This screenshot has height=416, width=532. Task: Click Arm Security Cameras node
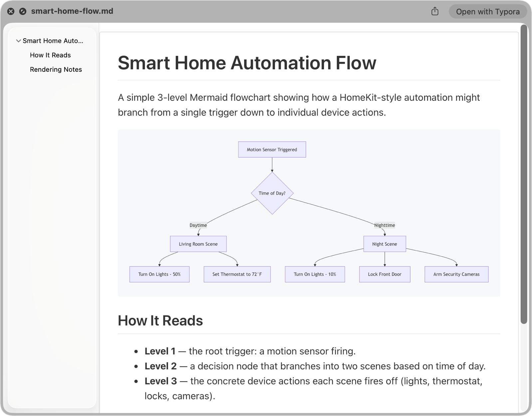(x=456, y=274)
